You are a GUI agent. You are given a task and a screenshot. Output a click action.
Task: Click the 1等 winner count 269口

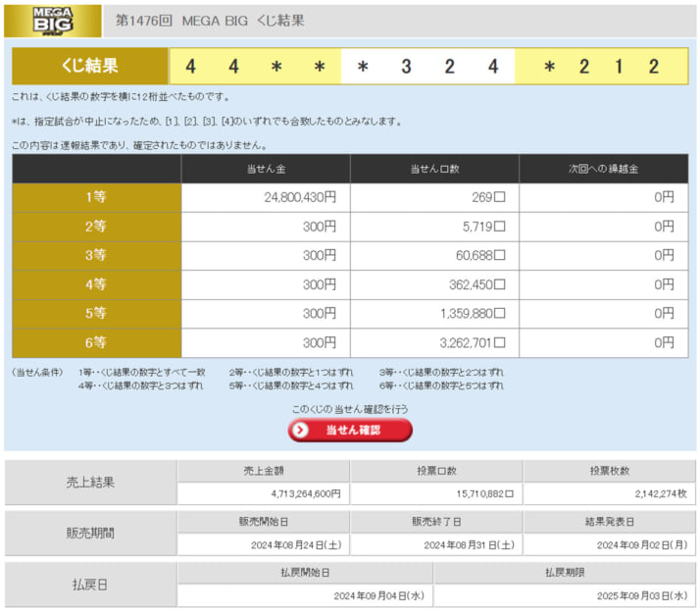pos(488,197)
